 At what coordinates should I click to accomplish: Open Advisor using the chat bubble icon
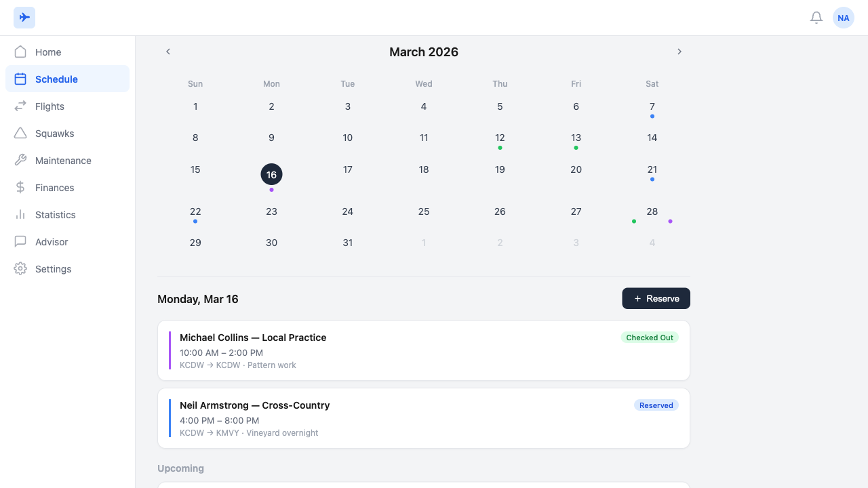[x=21, y=241]
